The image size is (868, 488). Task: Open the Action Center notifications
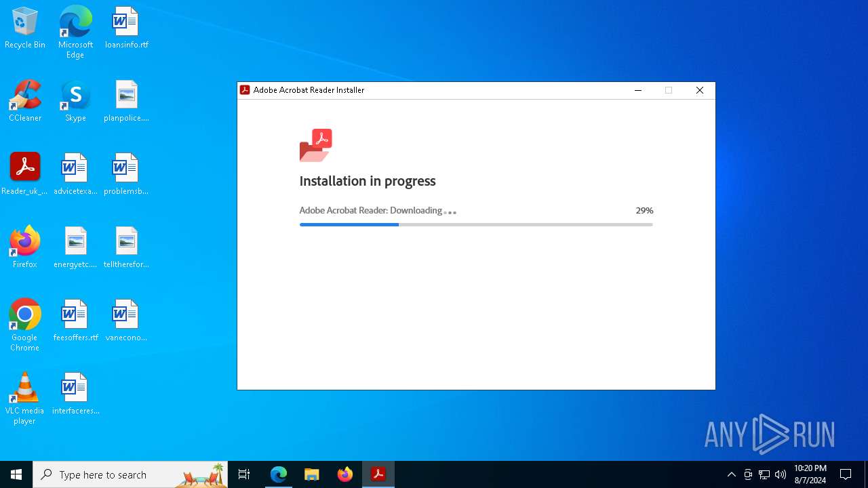pos(846,474)
